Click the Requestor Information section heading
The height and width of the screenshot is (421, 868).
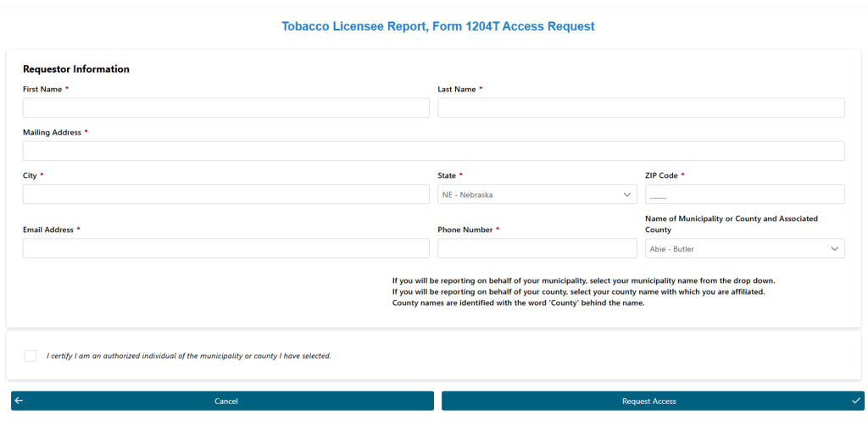pyautogui.click(x=76, y=69)
